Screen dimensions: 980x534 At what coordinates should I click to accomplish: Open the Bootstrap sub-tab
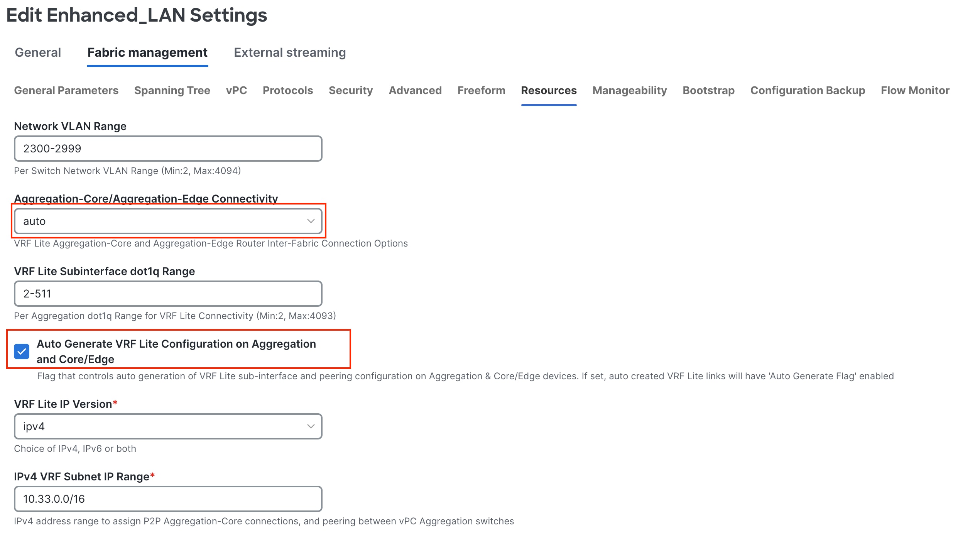point(708,90)
